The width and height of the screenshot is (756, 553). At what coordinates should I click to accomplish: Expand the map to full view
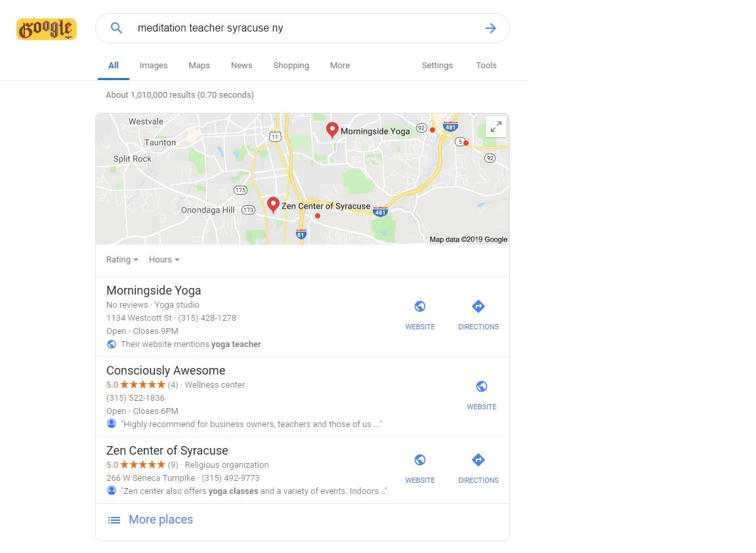(495, 127)
